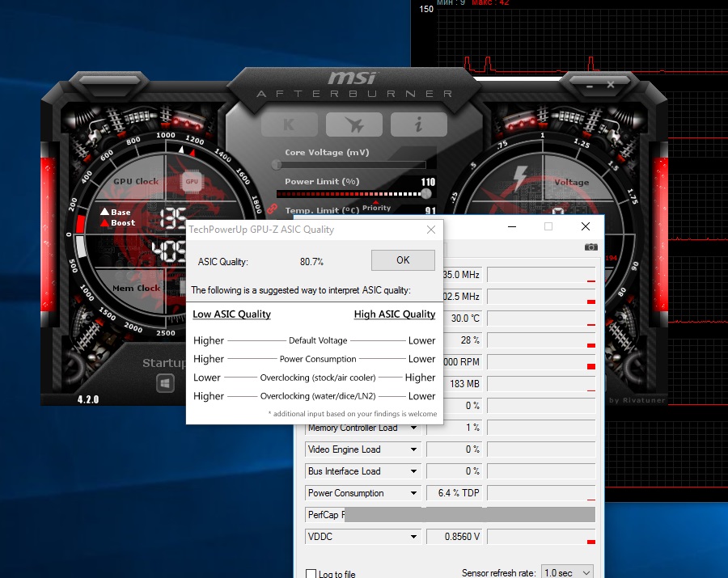The width and height of the screenshot is (728, 578).
Task: Click the Startup label in Afterburner
Action: (x=164, y=363)
